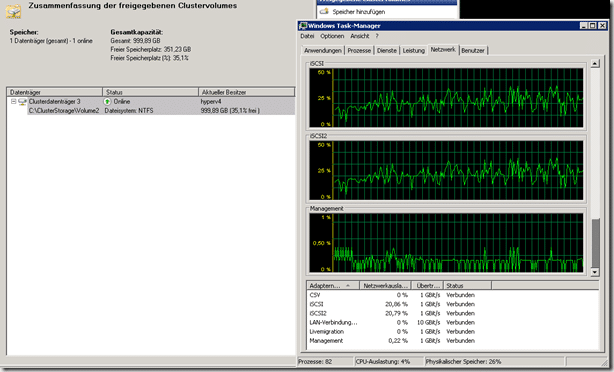Collapse the Clusterdatenträger 3 tree node

point(13,101)
